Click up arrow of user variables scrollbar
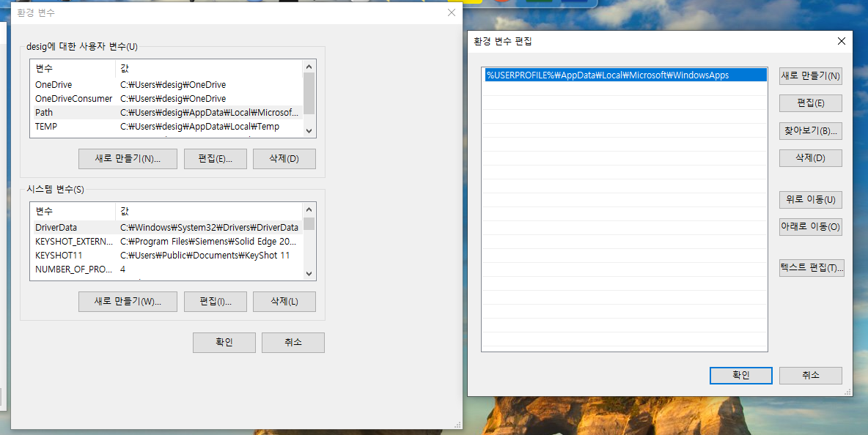Image resolution: width=868 pixels, height=435 pixels. [x=309, y=67]
